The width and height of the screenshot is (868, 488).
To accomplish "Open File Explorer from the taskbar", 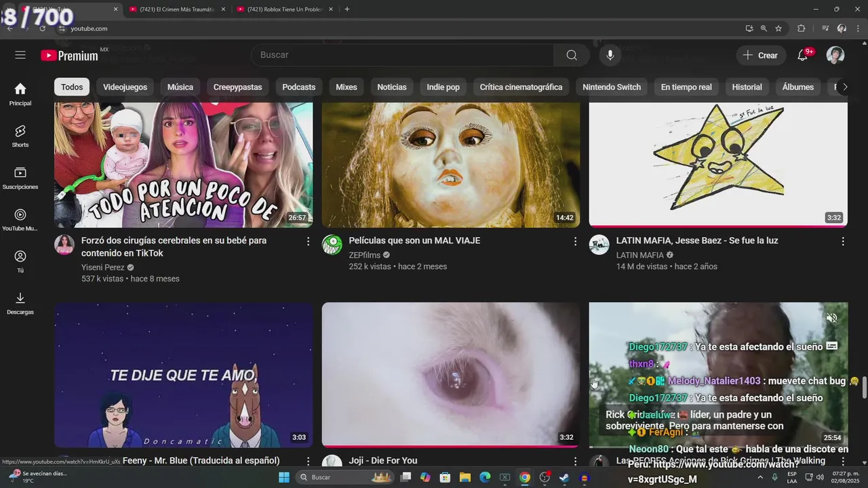I will [465, 477].
